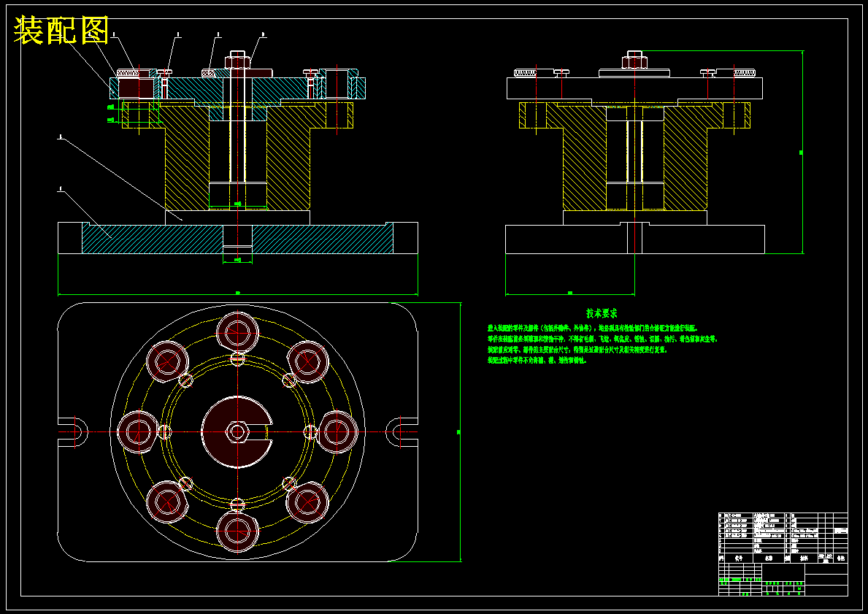Click the 备注 header in the parts table

tap(842, 559)
